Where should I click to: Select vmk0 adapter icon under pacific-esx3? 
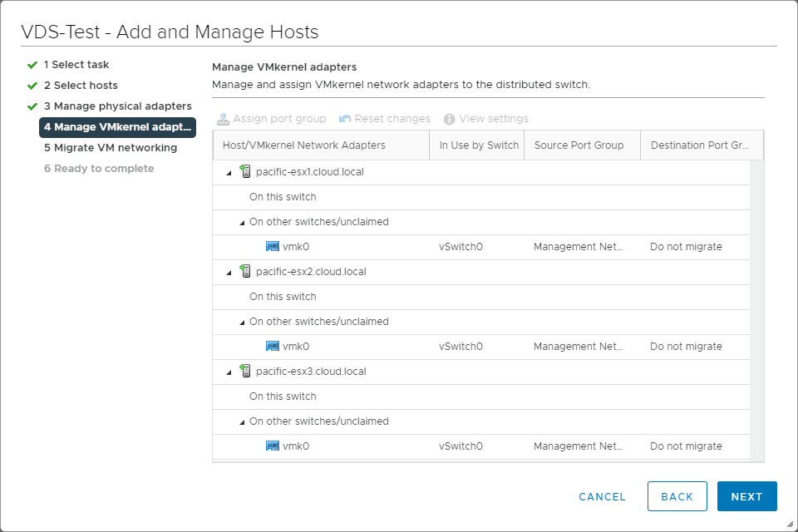[x=273, y=446]
